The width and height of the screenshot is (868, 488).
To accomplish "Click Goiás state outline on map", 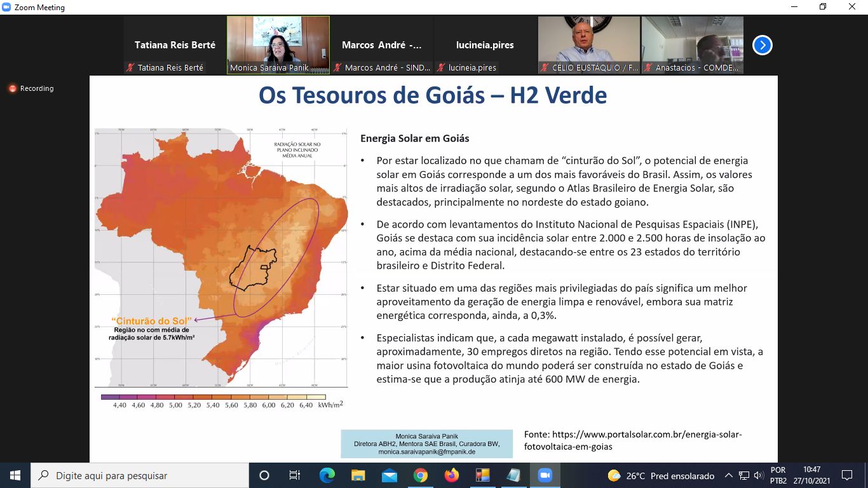I will [254, 268].
